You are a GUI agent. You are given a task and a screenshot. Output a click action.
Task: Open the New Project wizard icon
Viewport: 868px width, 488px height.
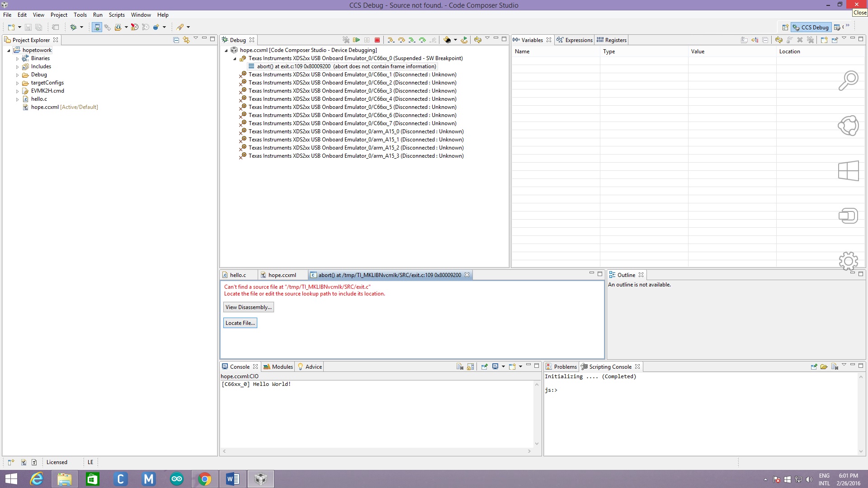point(11,27)
